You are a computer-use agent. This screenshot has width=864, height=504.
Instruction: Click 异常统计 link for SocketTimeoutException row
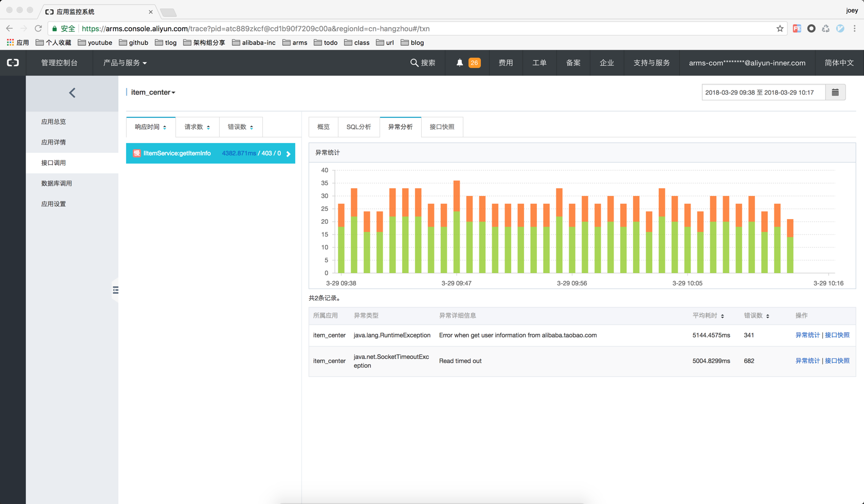(807, 361)
